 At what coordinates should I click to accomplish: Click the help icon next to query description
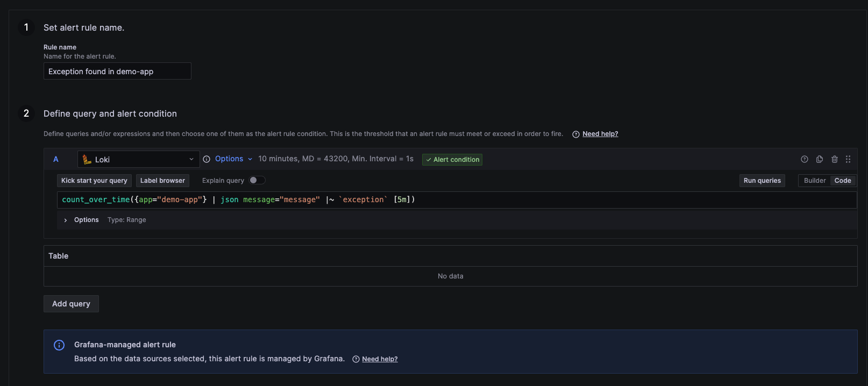576,134
